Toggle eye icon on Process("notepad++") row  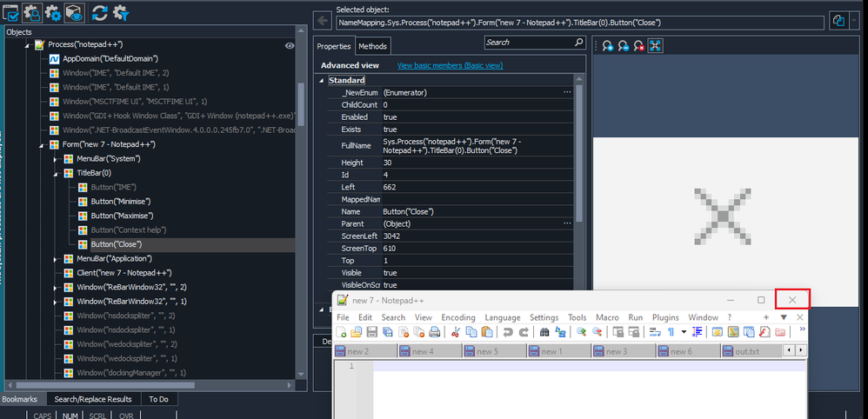coord(290,45)
